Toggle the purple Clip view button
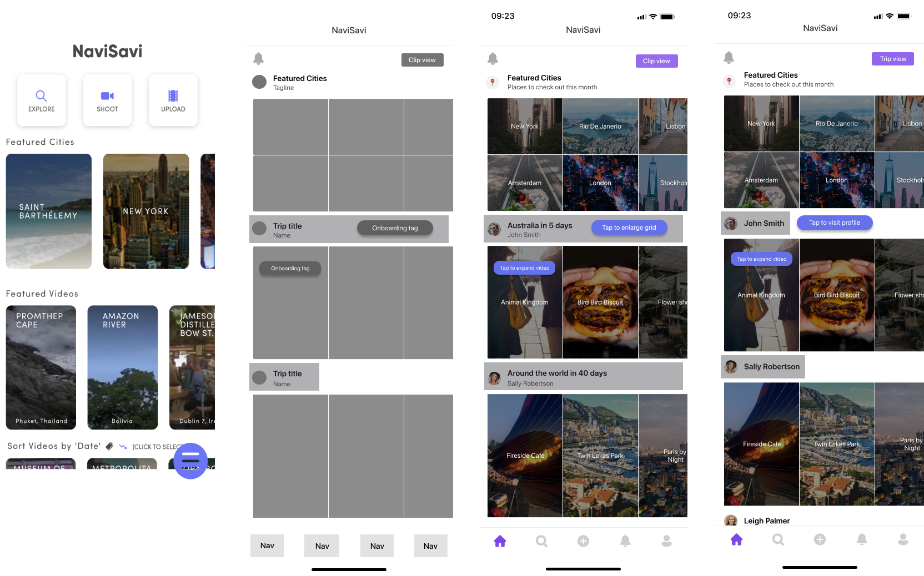 pyautogui.click(x=656, y=61)
